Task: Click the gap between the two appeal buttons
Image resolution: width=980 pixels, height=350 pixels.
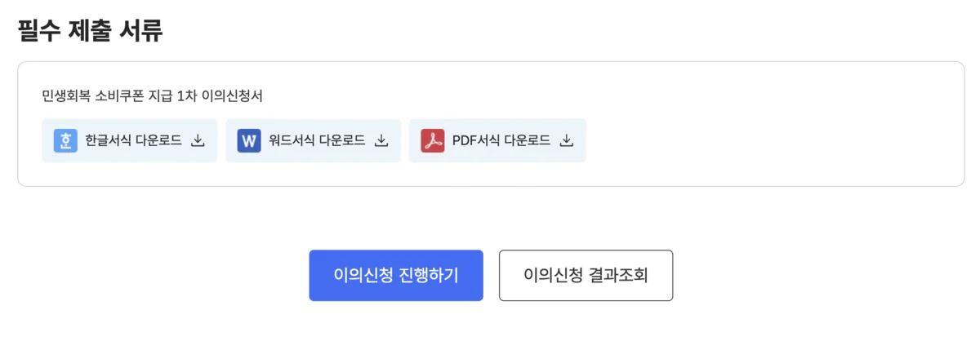Action: click(x=491, y=276)
